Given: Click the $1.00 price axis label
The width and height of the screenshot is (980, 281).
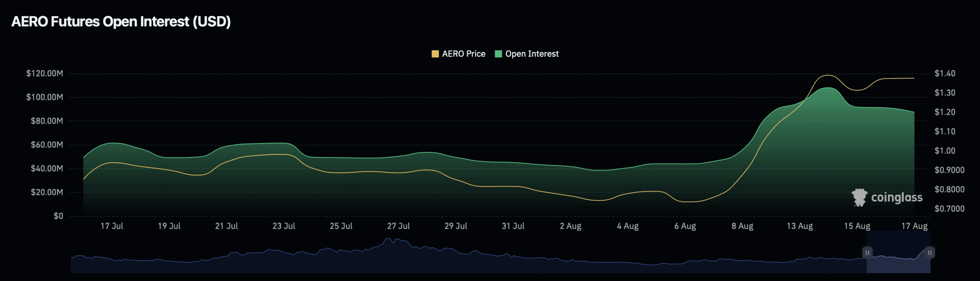Looking at the screenshot, I should pyautogui.click(x=945, y=151).
